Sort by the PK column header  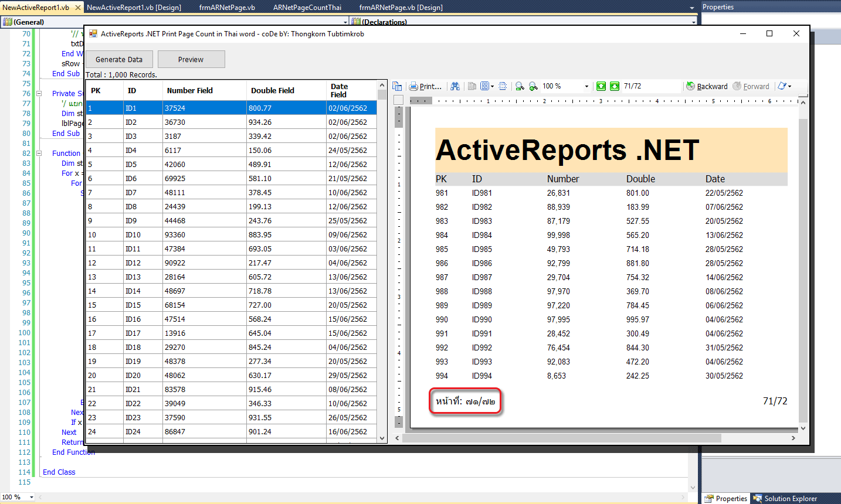coord(104,90)
